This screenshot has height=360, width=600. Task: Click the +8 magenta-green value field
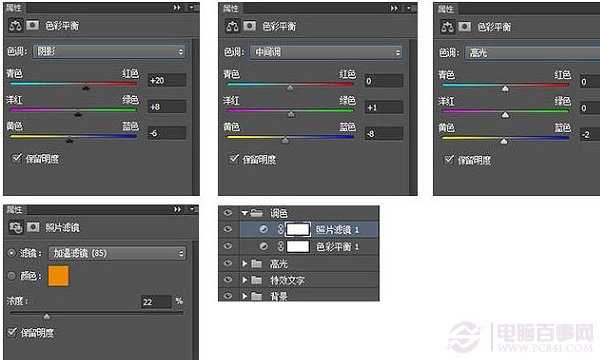coord(167,107)
